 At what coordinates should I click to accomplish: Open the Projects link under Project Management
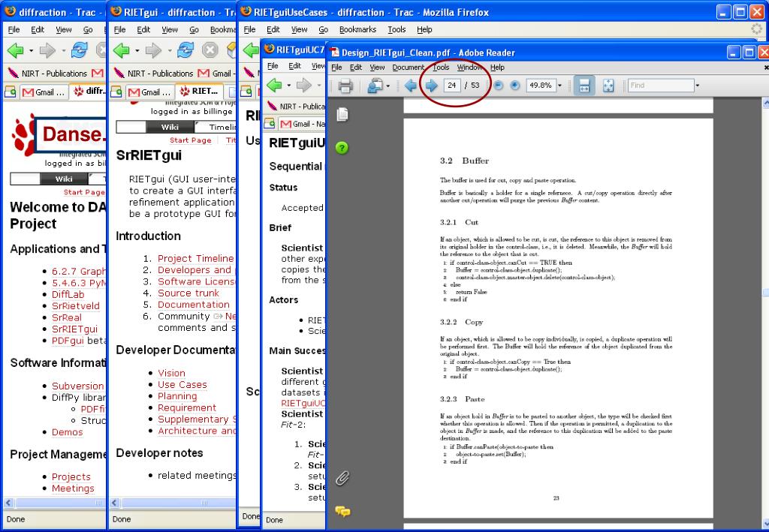coord(71,477)
